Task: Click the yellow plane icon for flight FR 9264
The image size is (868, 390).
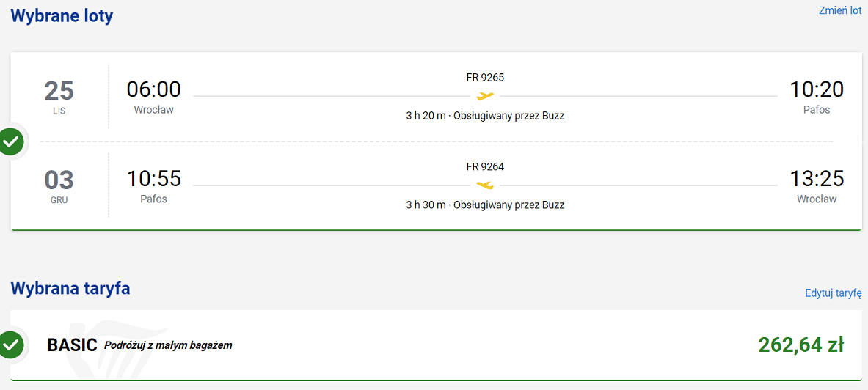Action: (x=485, y=185)
